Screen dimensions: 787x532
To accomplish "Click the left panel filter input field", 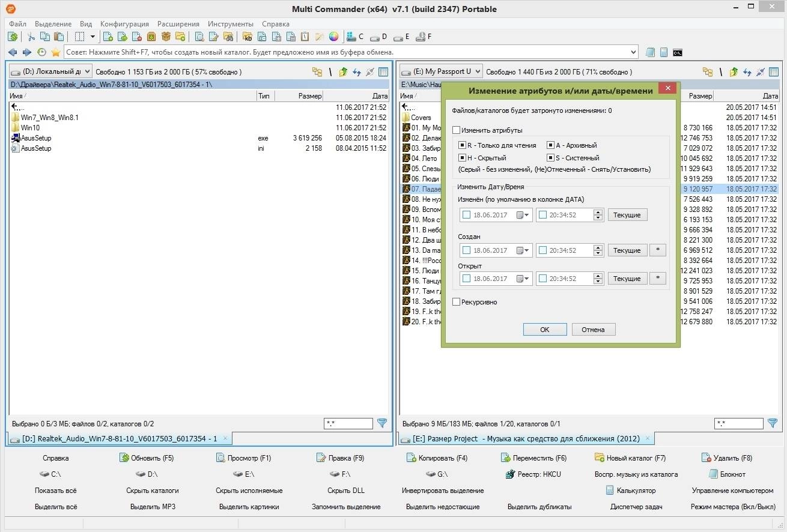I will (348, 423).
